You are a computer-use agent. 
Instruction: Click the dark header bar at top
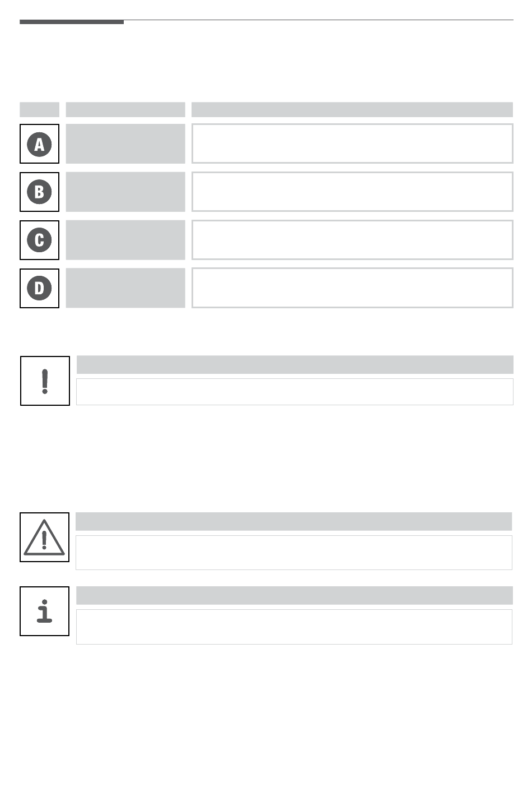72,22
